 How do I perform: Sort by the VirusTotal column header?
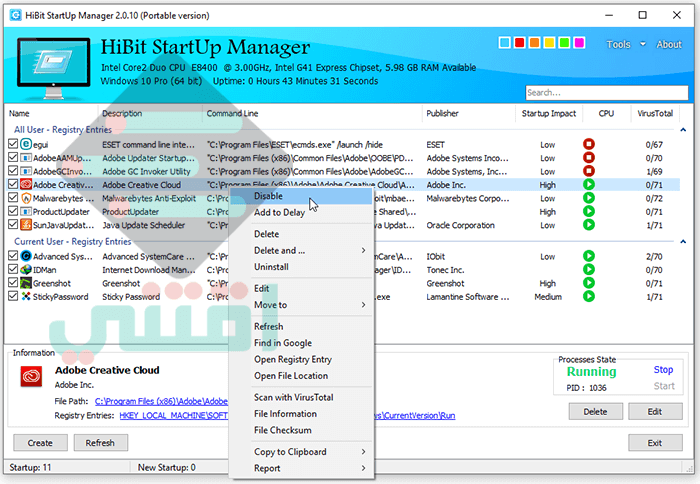tap(655, 113)
